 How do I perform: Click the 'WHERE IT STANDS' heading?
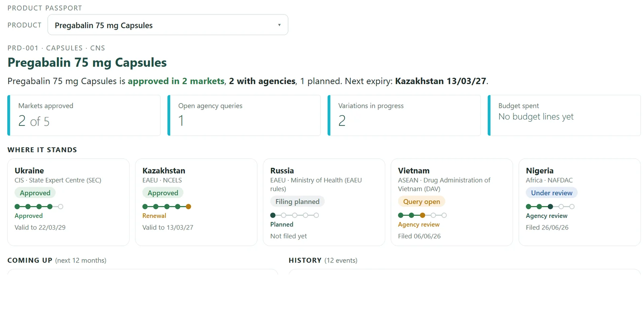click(x=42, y=150)
